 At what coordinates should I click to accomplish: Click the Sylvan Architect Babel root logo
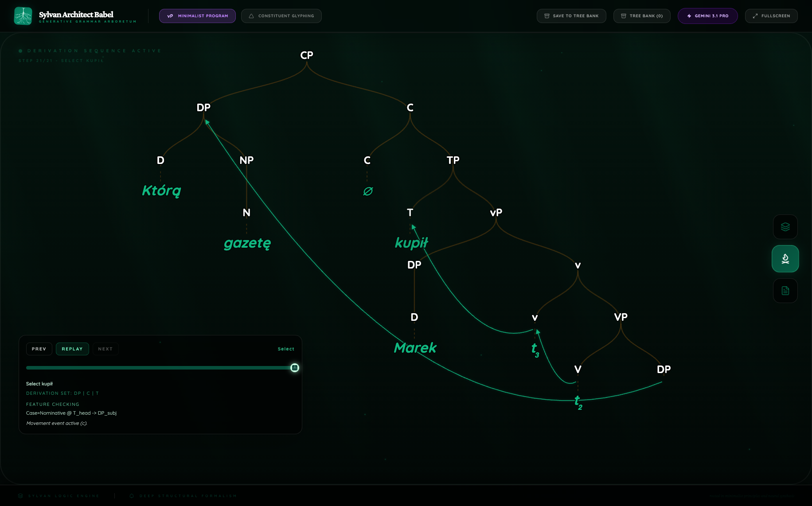pyautogui.click(x=23, y=16)
